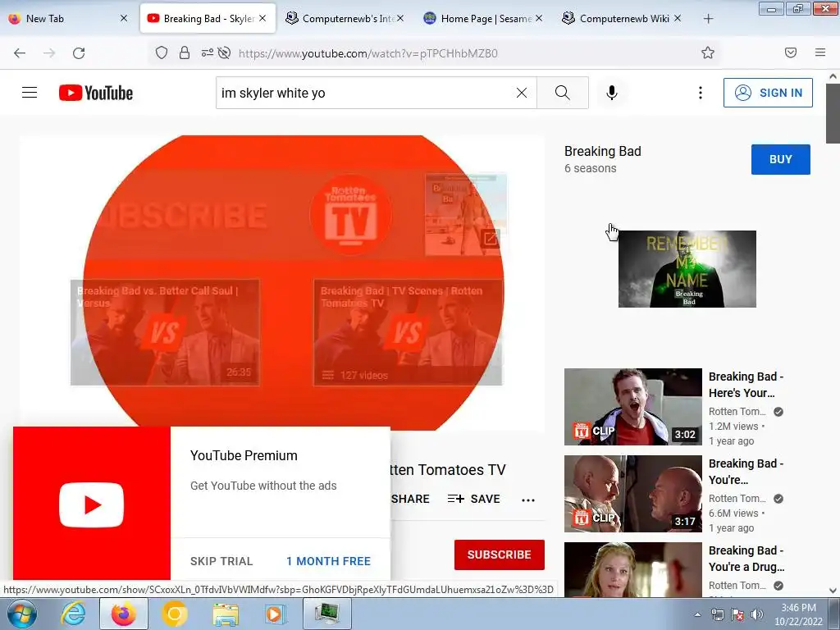
Task: Go forward in Firefox
Action: tap(49, 52)
